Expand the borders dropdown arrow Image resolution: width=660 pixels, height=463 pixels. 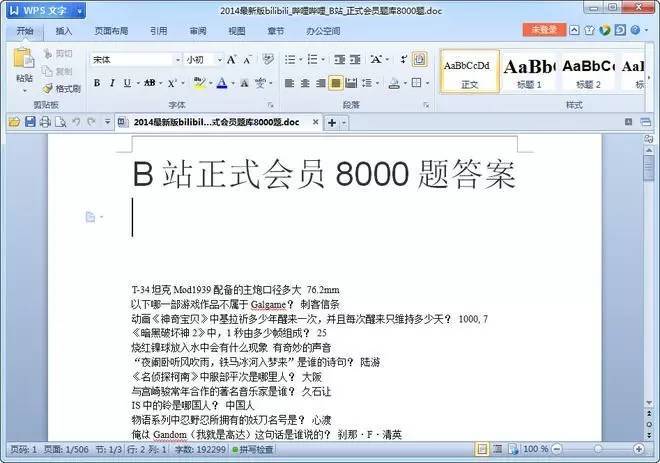(x=427, y=83)
